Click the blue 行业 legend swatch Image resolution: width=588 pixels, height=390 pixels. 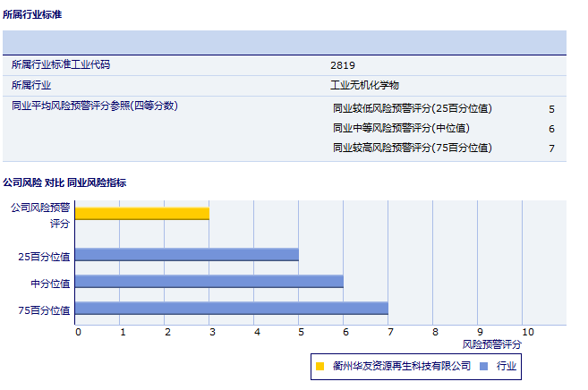[x=483, y=366]
